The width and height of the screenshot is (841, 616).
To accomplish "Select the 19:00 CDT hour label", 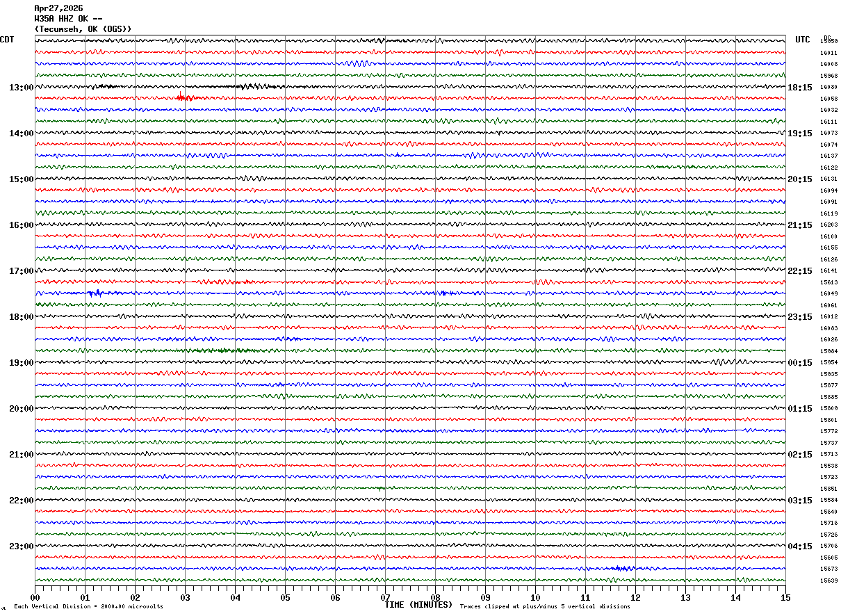I will click(x=21, y=363).
